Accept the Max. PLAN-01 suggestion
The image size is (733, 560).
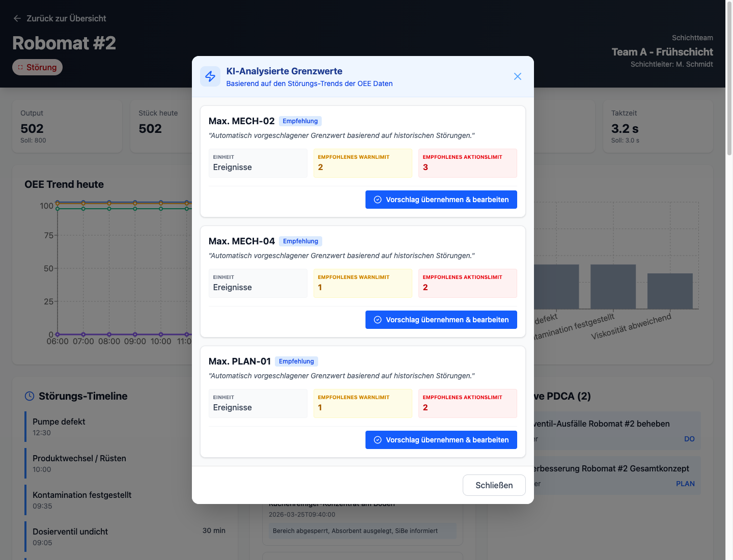click(x=441, y=440)
